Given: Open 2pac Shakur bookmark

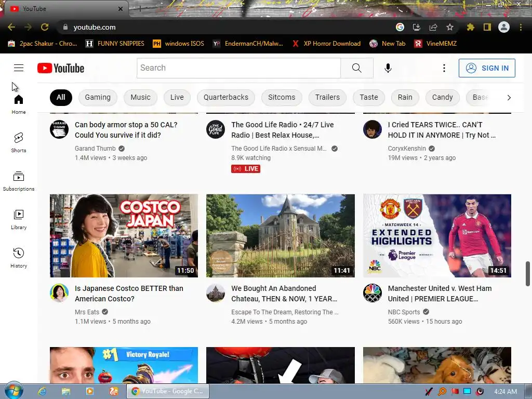Looking at the screenshot, I should click(x=43, y=44).
